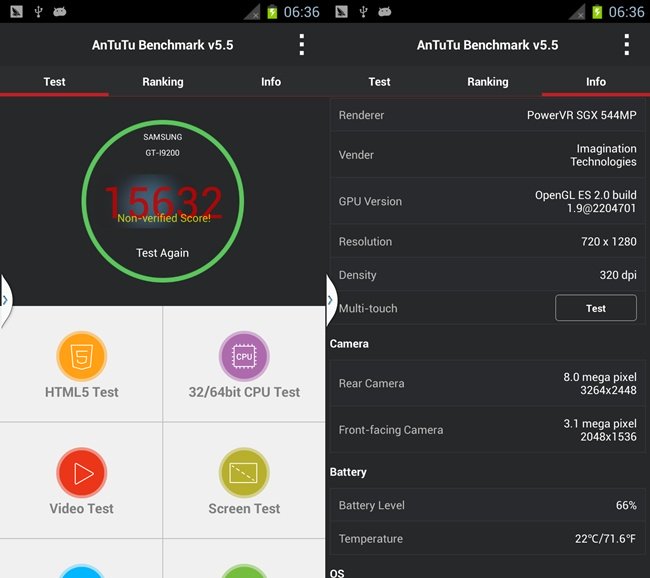Open the Info tab on the Test screen
This screenshot has height=578, width=650.
(271, 82)
